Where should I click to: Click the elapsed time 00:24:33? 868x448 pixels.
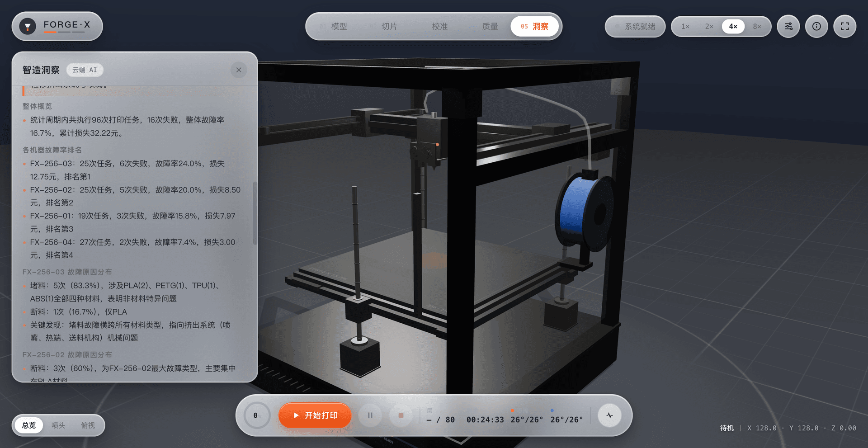pos(485,420)
